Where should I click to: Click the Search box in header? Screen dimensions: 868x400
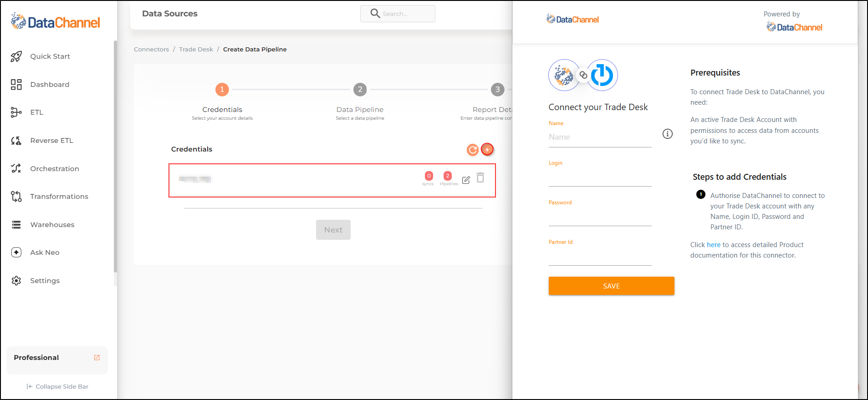(x=398, y=14)
